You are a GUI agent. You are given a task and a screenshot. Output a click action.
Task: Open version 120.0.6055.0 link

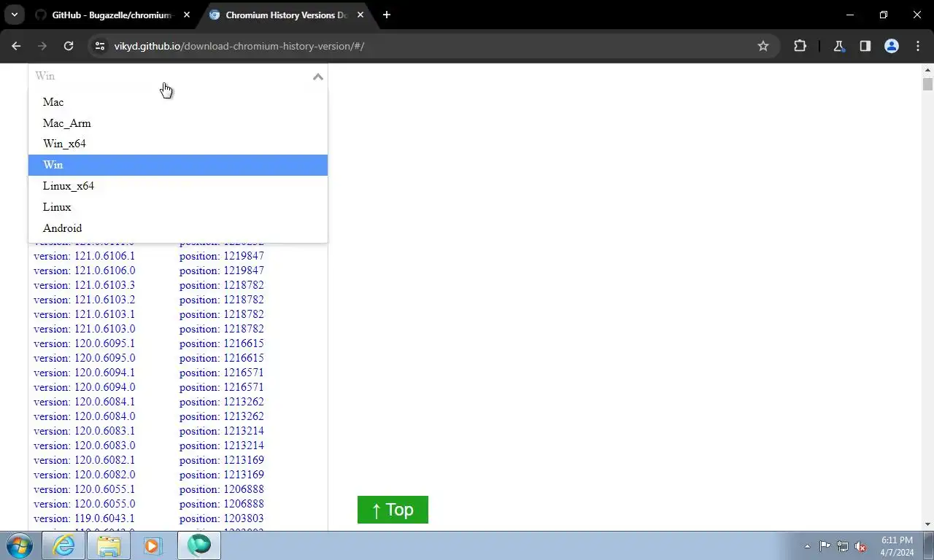(84, 504)
